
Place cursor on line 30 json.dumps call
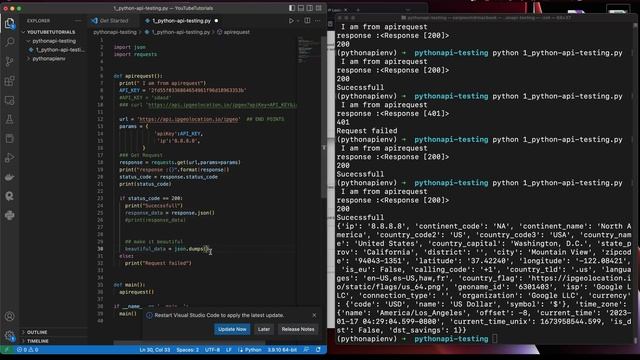point(191,249)
